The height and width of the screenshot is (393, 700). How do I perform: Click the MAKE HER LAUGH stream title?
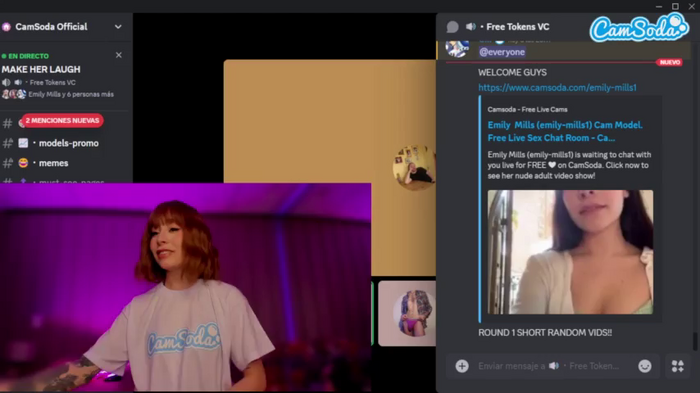pyautogui.click(x=41, y=70)
